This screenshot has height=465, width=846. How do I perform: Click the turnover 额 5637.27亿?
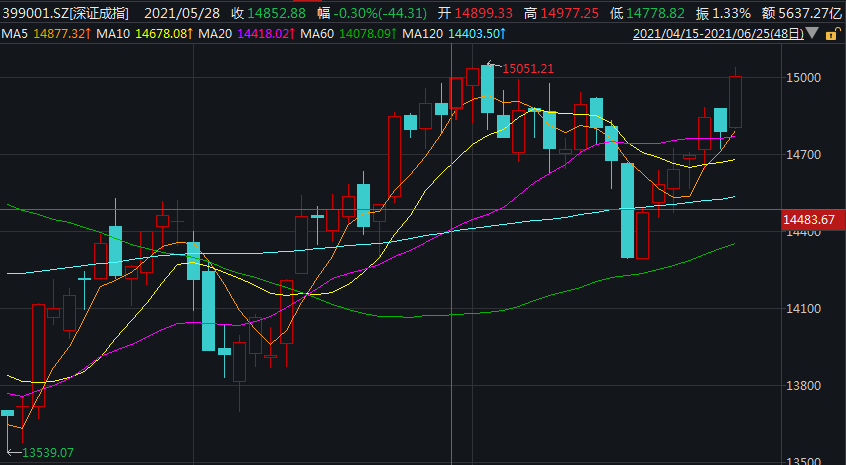pyautogui.click(x=801, y=13)
